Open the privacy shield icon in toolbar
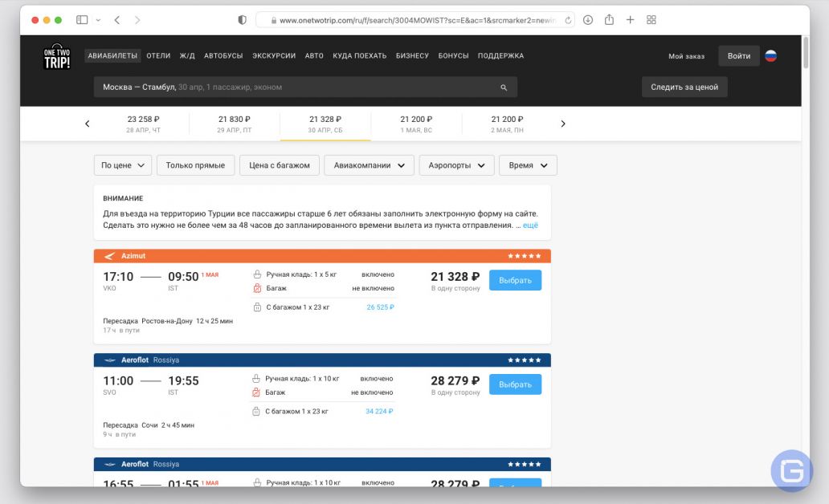 point(242,20)
